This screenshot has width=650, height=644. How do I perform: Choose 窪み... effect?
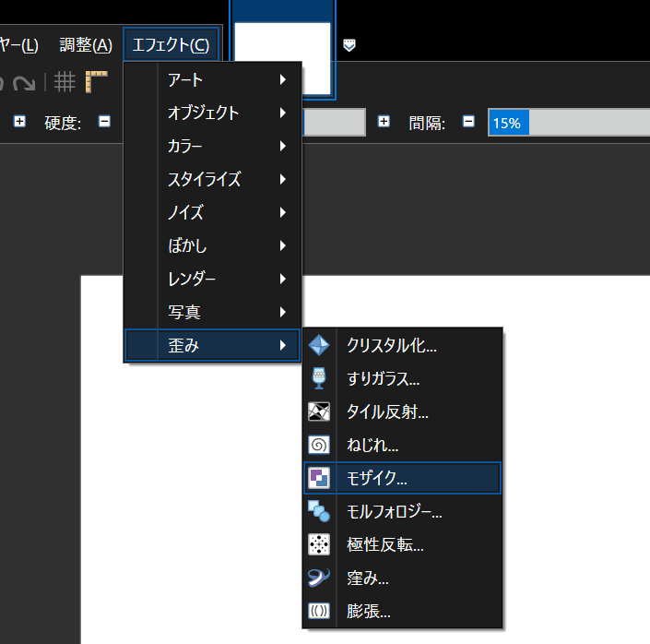click(402, 578)
